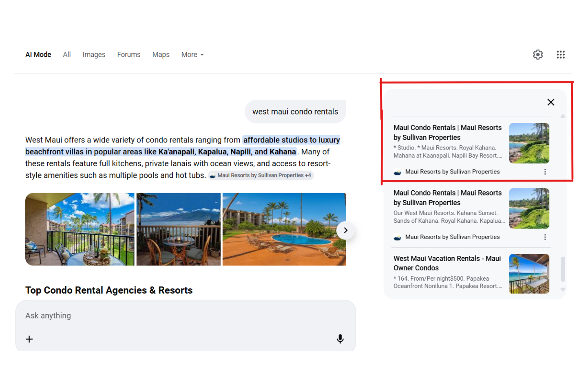
Task: Switch to AI Mode tab
Action: pos(38,55)
